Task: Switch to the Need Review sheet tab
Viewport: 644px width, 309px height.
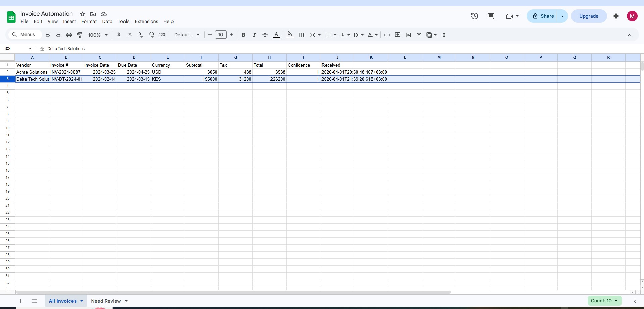Action: 106,301
